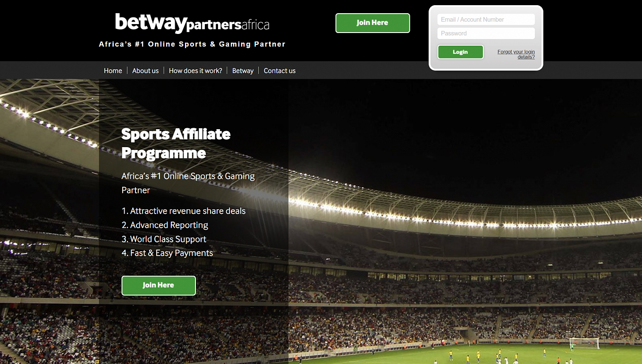Click the green Login button

click(x=460, y=52)
